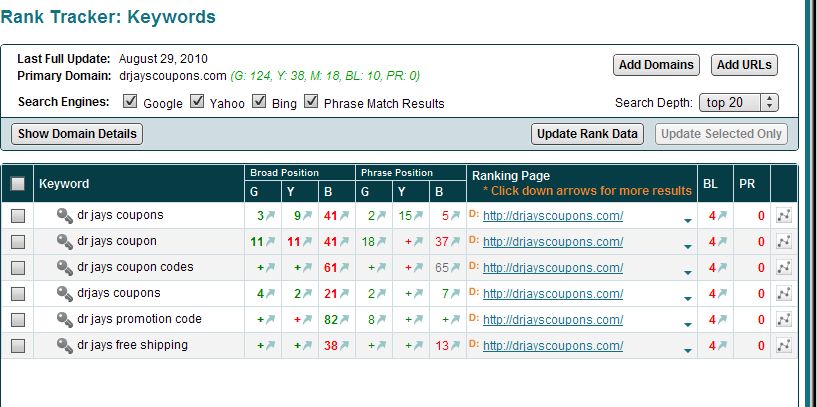This screenshot has height=407, width=817.
Task: Click key icon beside dr jays coupon codes
Action: 65,268
